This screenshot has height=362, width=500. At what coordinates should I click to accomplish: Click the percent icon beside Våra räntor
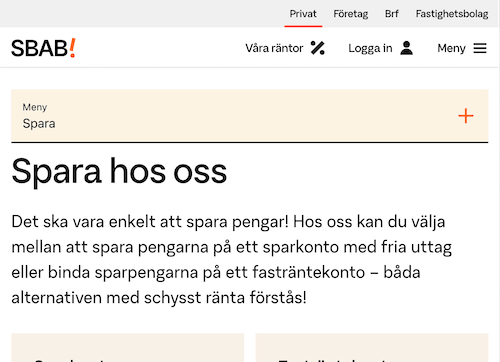[318, 48]
